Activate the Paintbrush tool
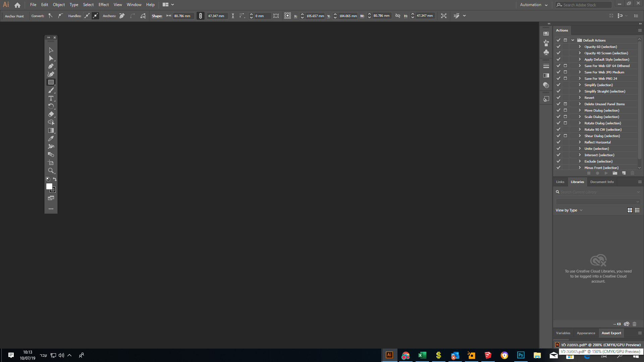The height and width of the screenshot is (362, 644). click(51, 90)
